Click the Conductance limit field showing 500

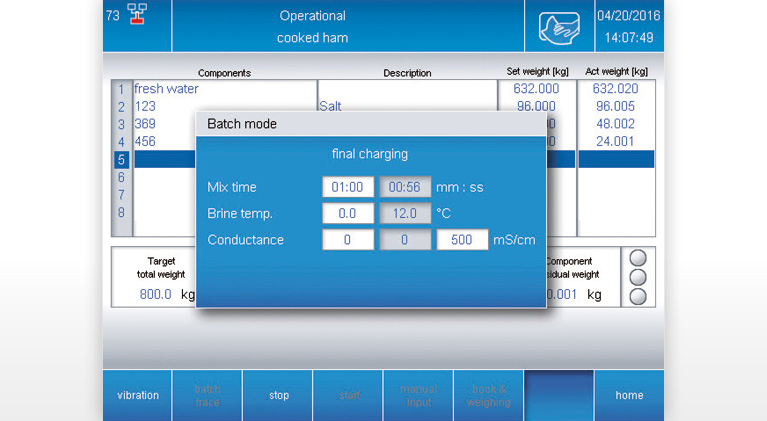point(462,240)
